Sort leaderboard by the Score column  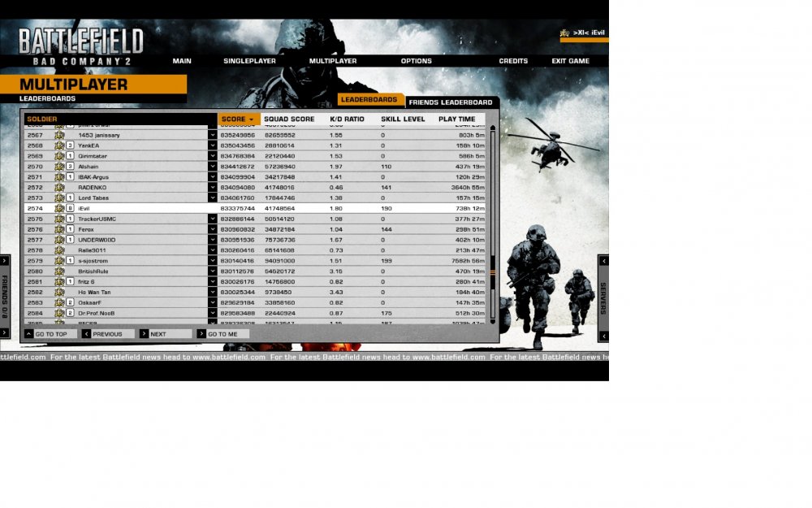coord(237,119)
